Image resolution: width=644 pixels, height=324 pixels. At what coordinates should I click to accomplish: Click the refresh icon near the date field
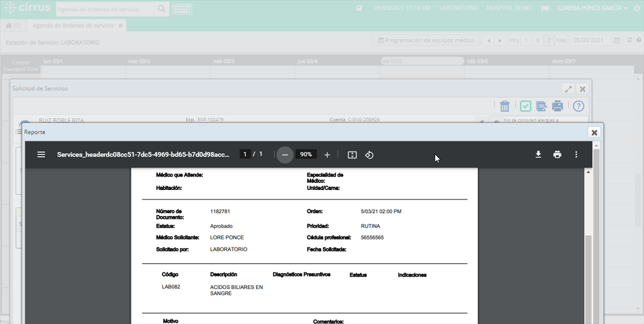click(x=629, y=40)
